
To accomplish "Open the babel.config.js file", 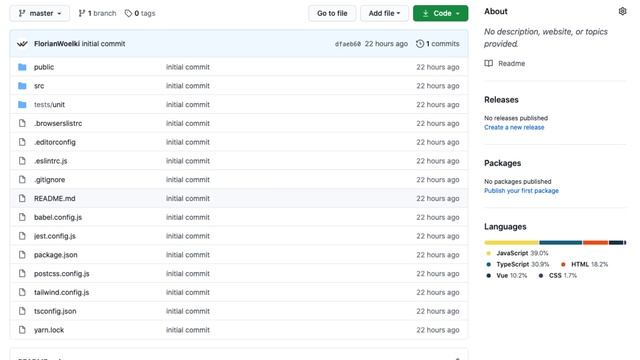I will (x=58, y=217).
